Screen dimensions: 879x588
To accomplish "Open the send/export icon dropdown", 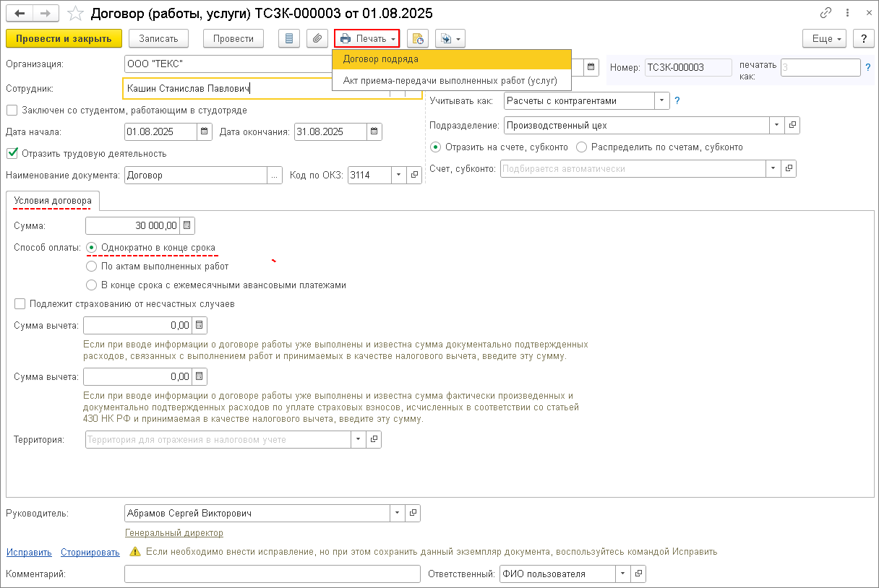I will pos(450,38).
